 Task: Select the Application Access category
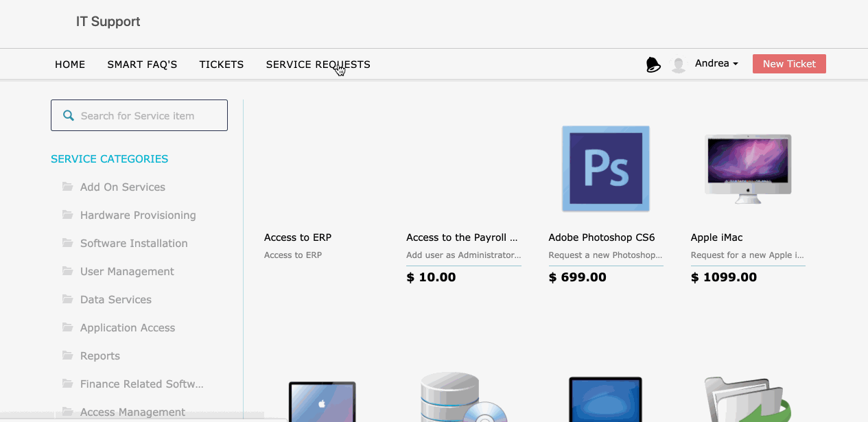pyautogui.click(x=128, y=327)
